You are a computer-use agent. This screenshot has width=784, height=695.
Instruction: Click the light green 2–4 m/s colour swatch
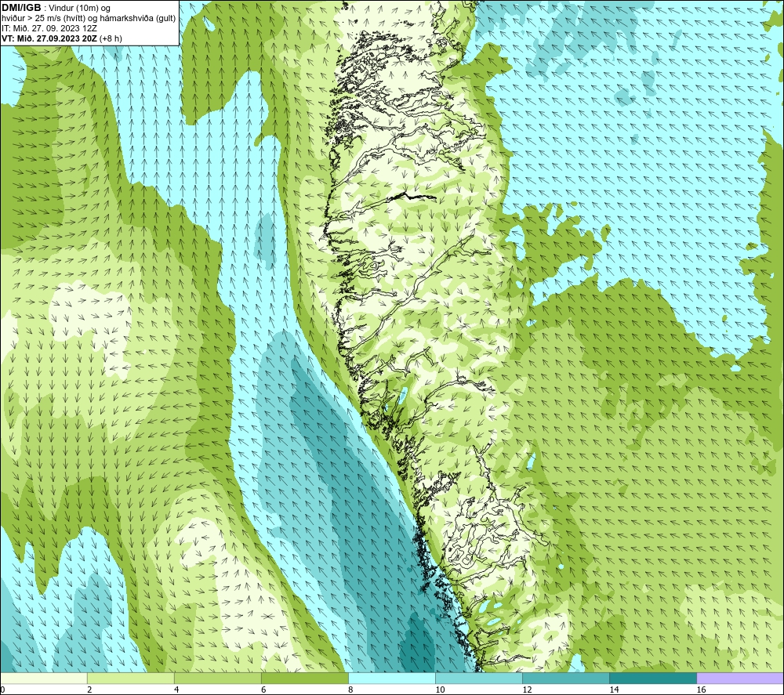[130, 678]
